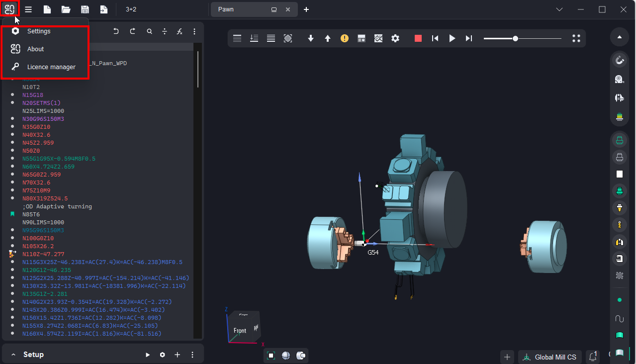Click the redo arrow in the editor toolbar

[x=133, y=31]
